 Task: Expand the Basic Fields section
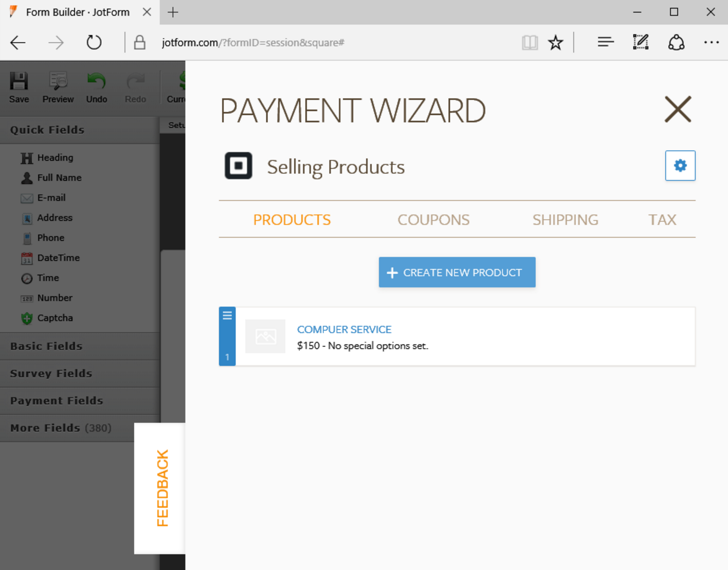[x=46, y=346]
